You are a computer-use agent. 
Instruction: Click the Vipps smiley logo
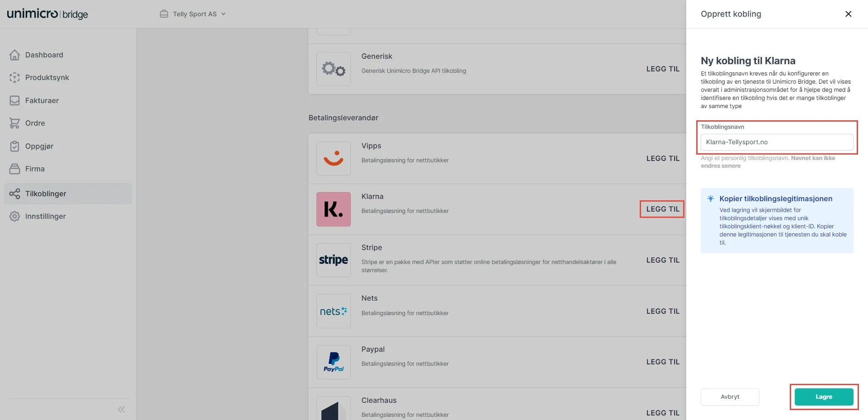(x=334, y=158)
